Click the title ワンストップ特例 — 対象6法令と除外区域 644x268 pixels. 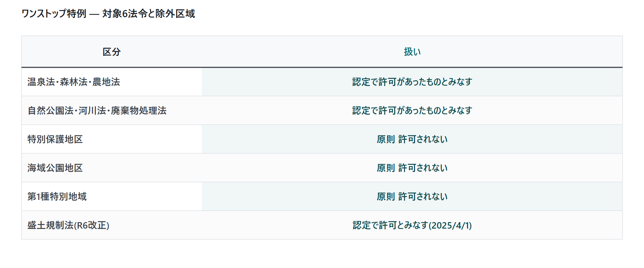tap(108, 14)
